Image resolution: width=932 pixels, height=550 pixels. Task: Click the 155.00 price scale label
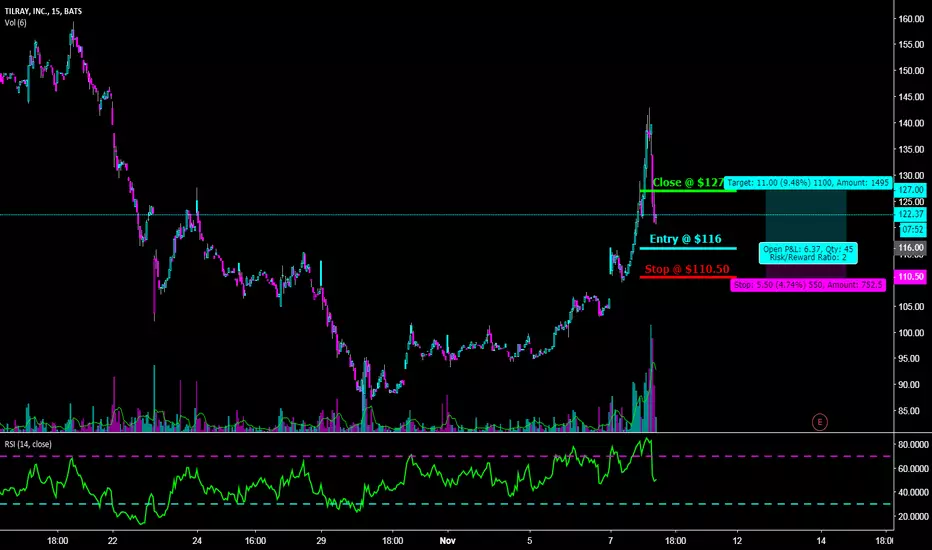point(911,45)
